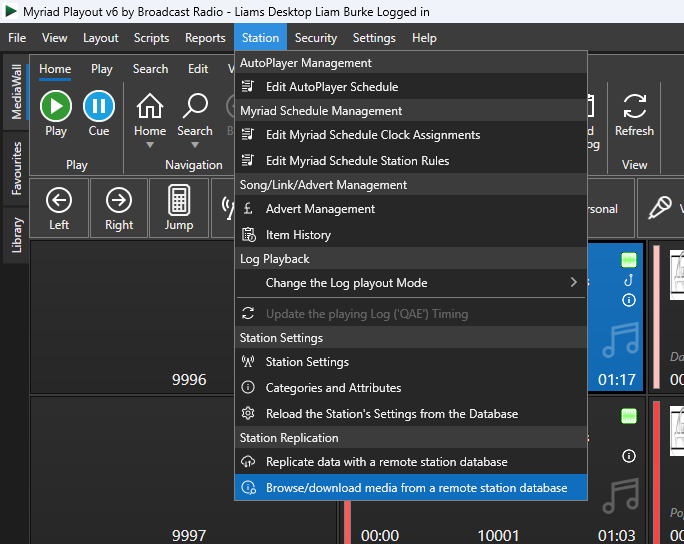Viewport: 684px width, 544px height.
Task: Select the blue cart with duration 01:17
Action: pos(616,316)
